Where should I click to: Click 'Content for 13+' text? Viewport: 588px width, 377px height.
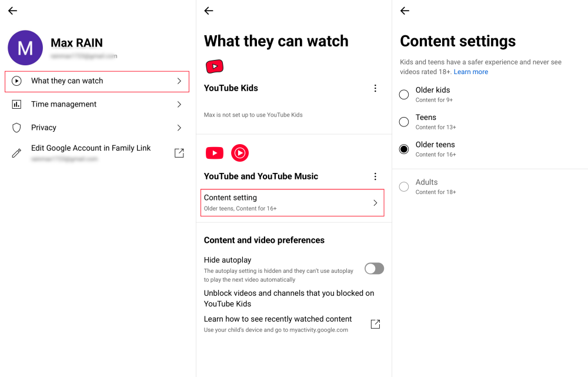pyautogui.click(x=436, y=127)
